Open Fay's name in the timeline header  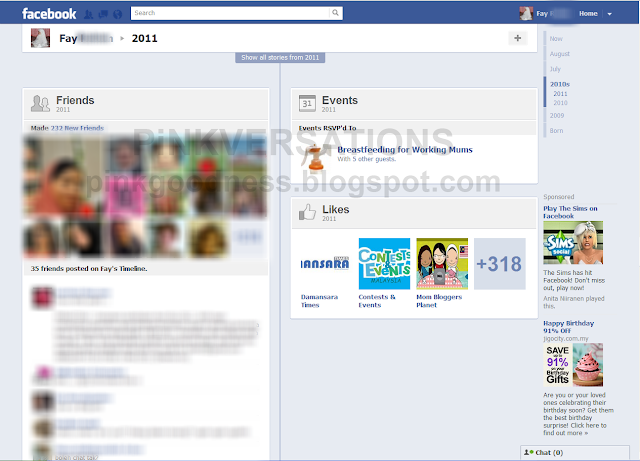(86, 38)
